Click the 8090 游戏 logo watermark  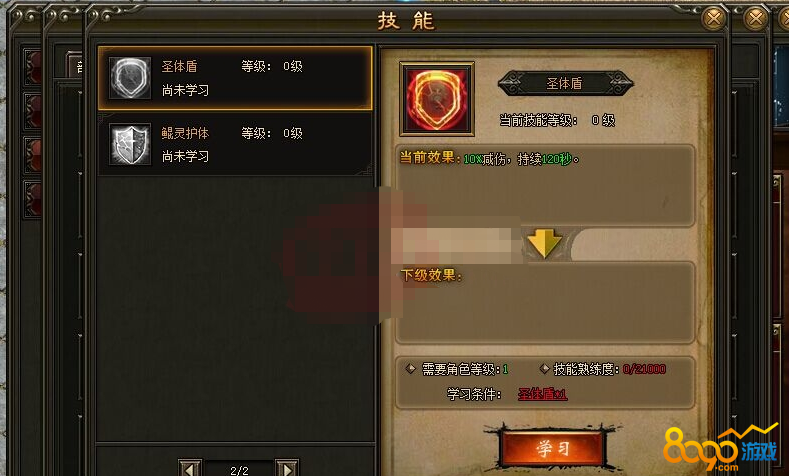[x=721, y=448]
